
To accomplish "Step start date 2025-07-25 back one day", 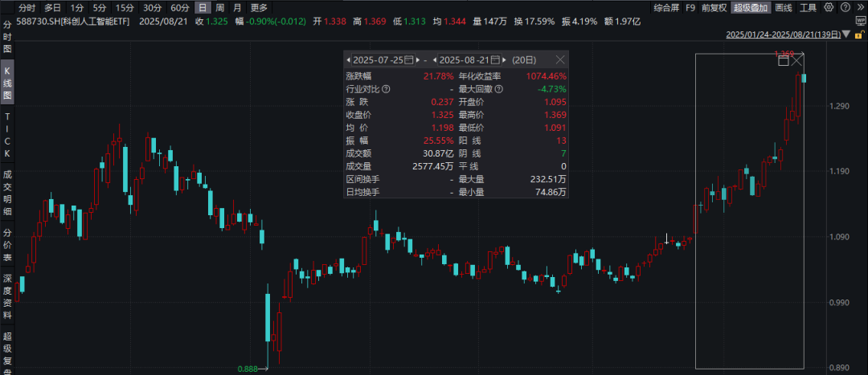I will click(348, 60).
